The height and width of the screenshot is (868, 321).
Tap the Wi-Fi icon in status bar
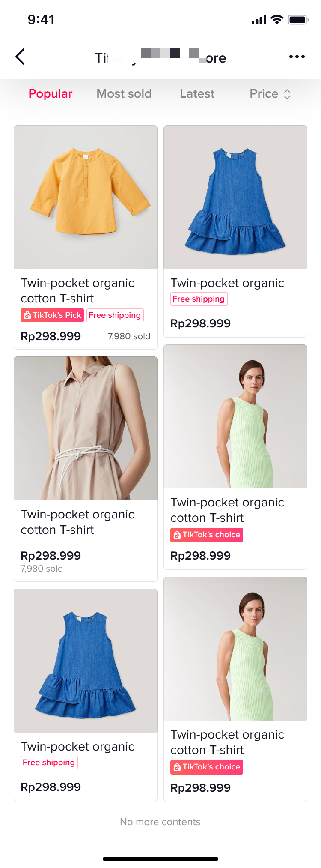click(x=277, y=20)
